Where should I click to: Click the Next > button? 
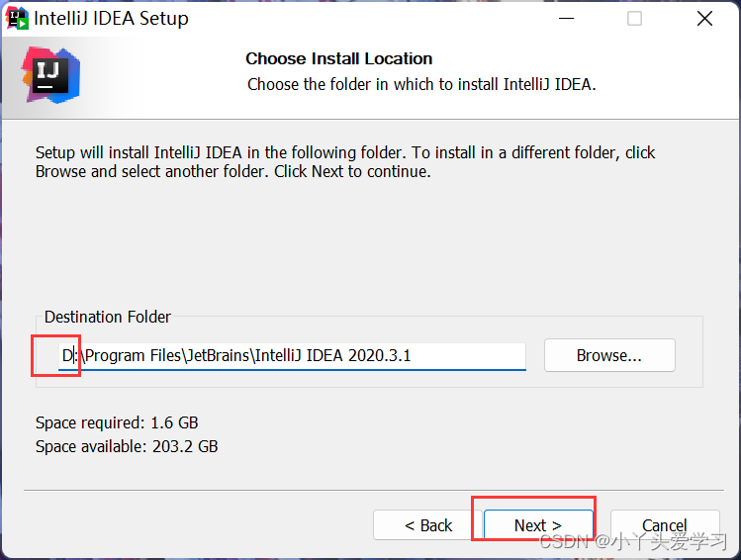[x=538, y=524]
